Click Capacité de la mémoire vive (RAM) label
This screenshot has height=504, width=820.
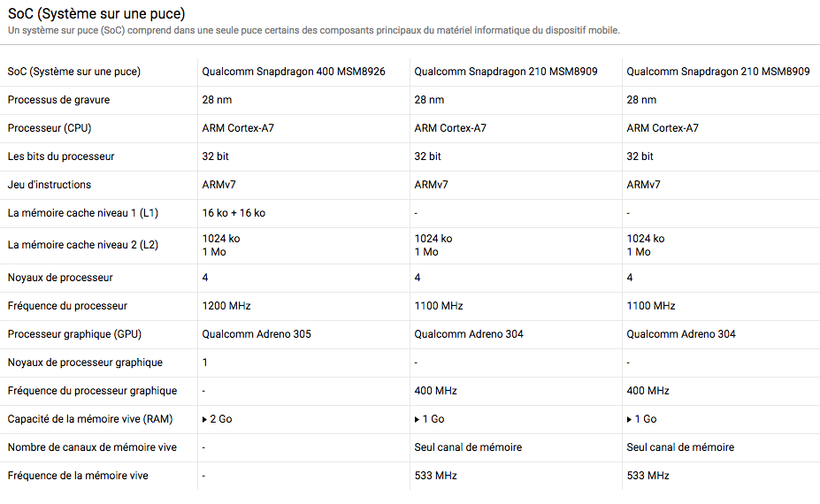point(90,419)
